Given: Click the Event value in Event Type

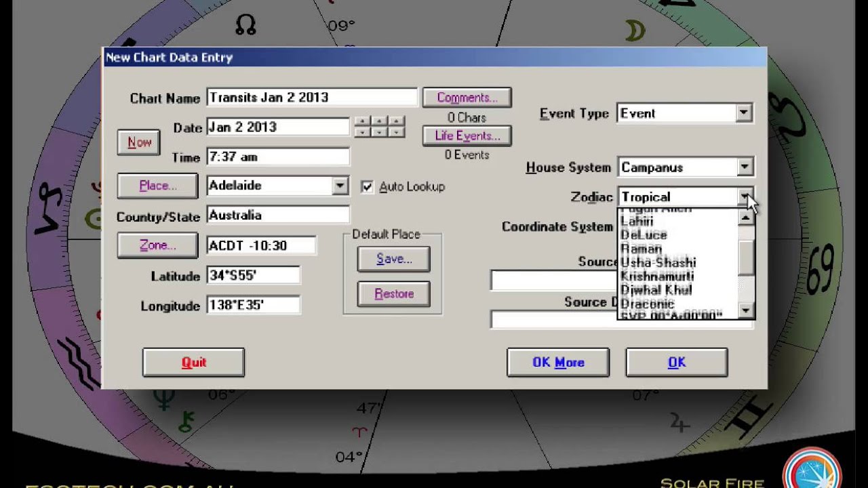Looking at the screenshot, I should (x=638, y=114).
